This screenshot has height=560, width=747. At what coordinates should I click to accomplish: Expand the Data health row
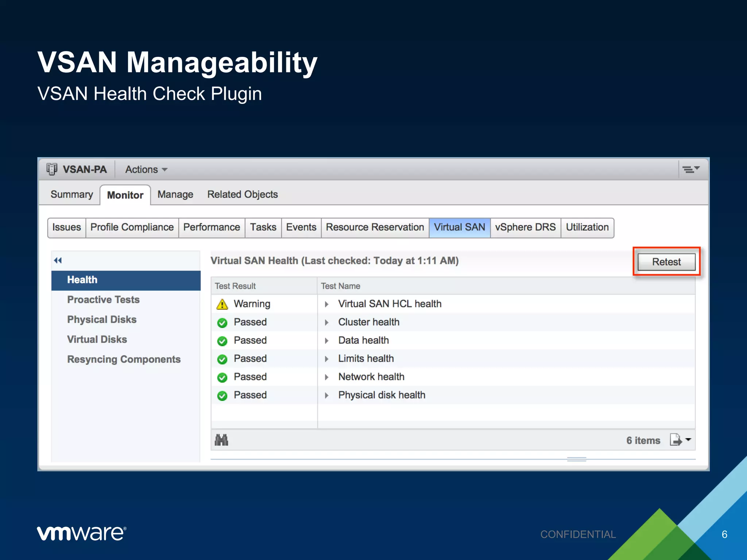point(327,341)
